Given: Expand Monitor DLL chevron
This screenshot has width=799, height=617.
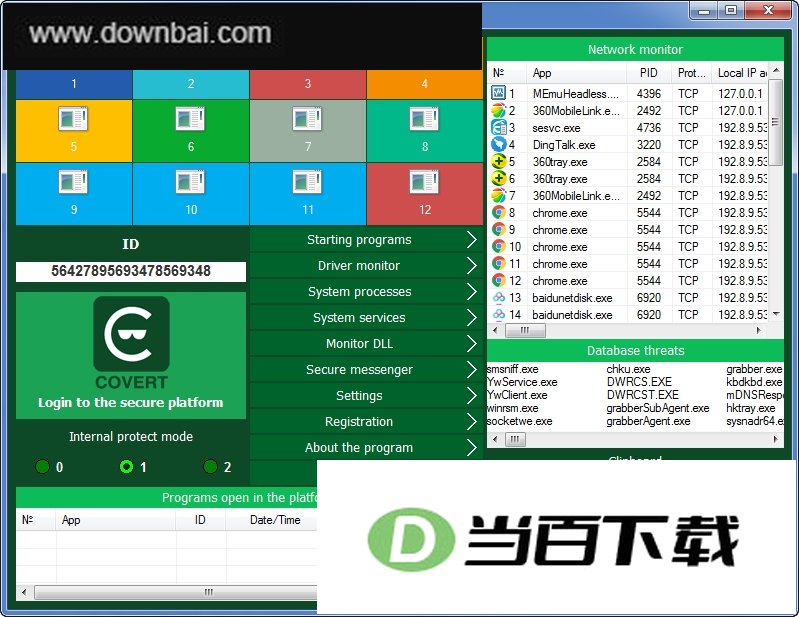Looking at the screenshot, I should tap(472, 343).
